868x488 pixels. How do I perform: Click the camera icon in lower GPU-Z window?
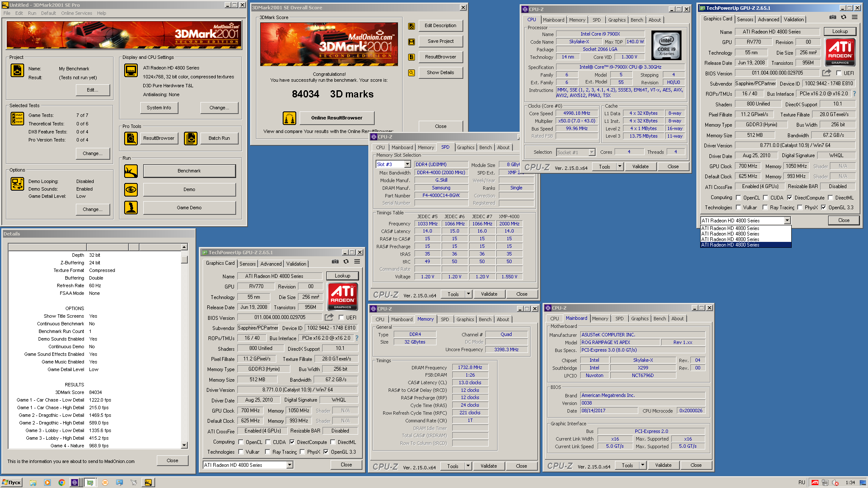coord(335,262)
